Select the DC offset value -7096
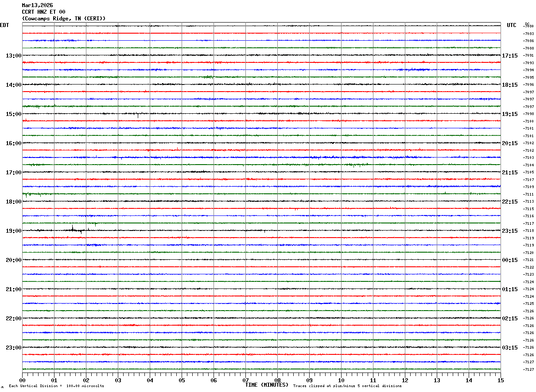This screenshot has height=392, width=536. [528, 85]
